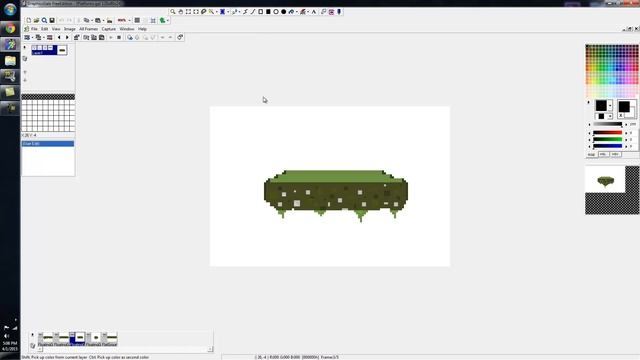Open the Capture menu

[x=109, y=29]
